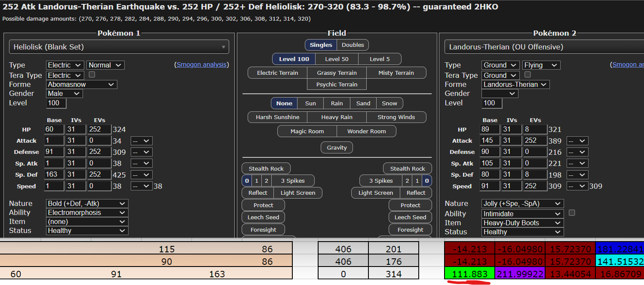644x285 pixels.
Task: Open Pokémon 1's Healthy status dropdown
Action: (87, 230)
